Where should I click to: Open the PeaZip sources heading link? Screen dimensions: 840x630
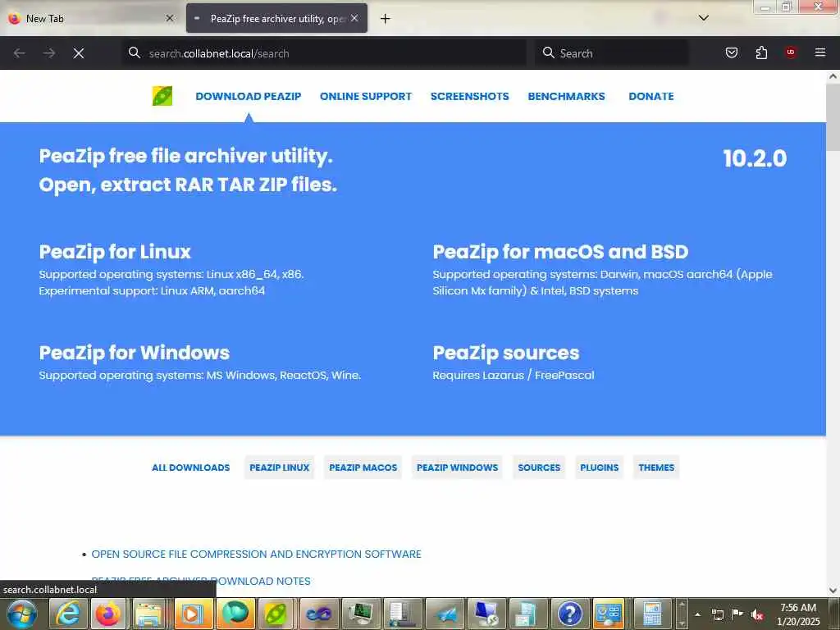click(x=505, y=353)
